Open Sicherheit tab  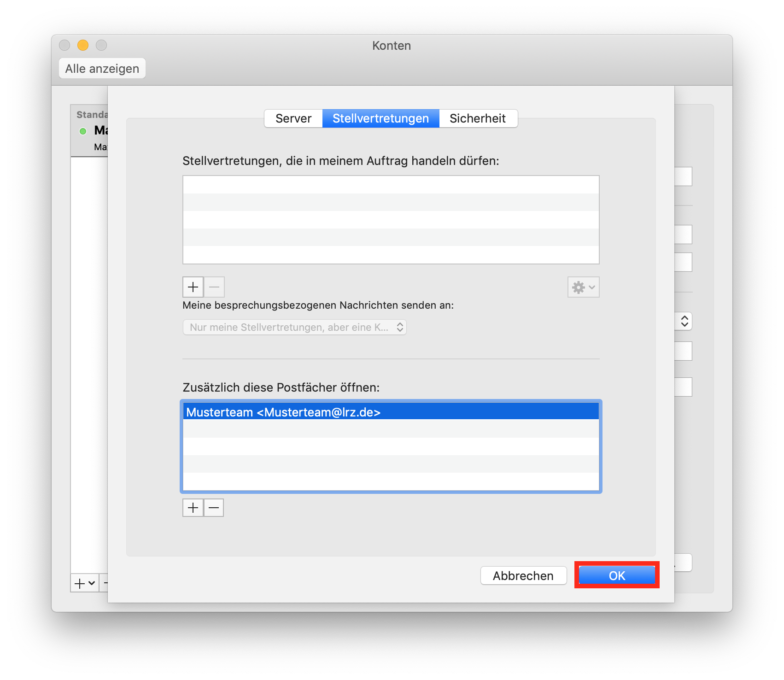point(478,118)
